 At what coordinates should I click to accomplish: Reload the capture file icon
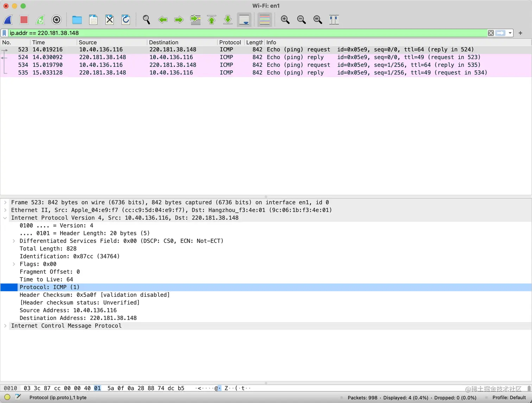[126, 20]
